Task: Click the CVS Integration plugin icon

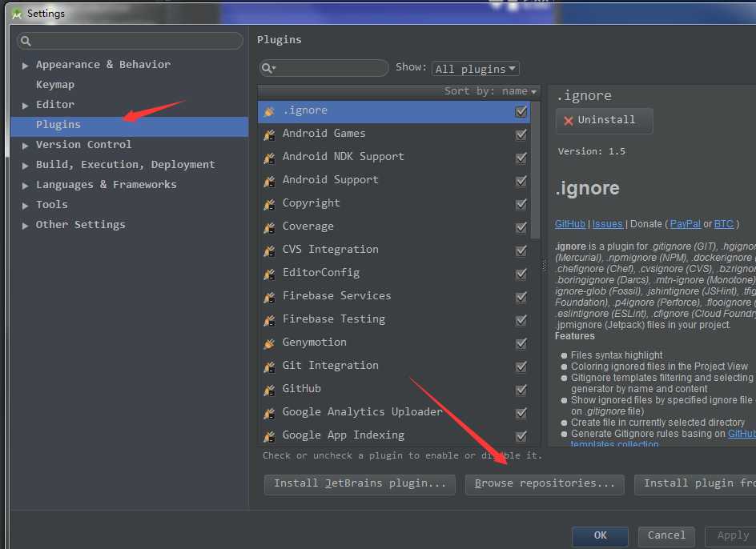Action: tap(269, 250)
